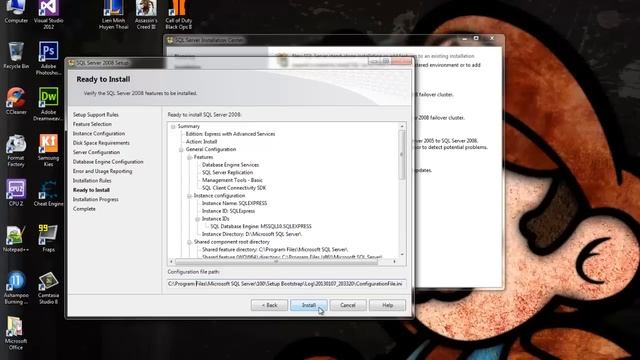Select the Complete step
Image resolution: width=640 pixels, height=360 pixels.
[84, 209]
